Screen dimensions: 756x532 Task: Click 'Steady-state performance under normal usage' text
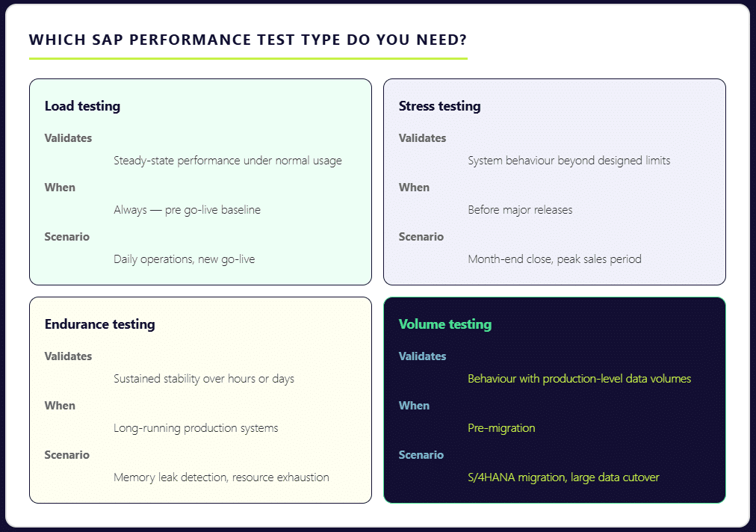228,161
